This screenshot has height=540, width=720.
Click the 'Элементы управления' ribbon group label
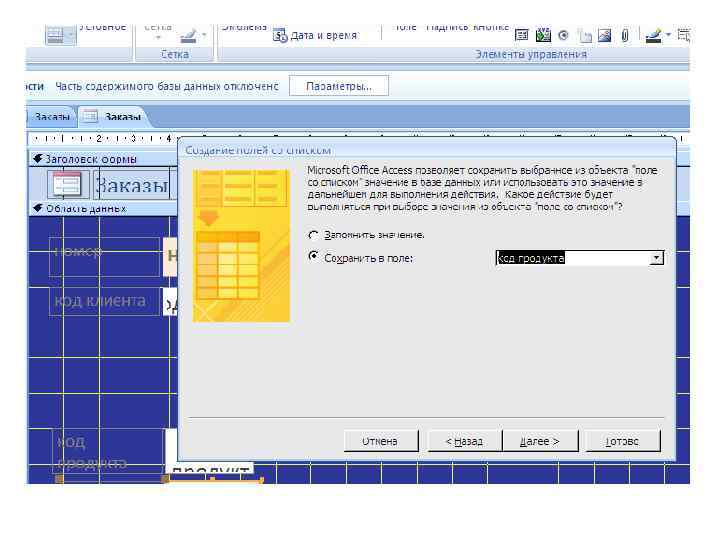point(531,54)
